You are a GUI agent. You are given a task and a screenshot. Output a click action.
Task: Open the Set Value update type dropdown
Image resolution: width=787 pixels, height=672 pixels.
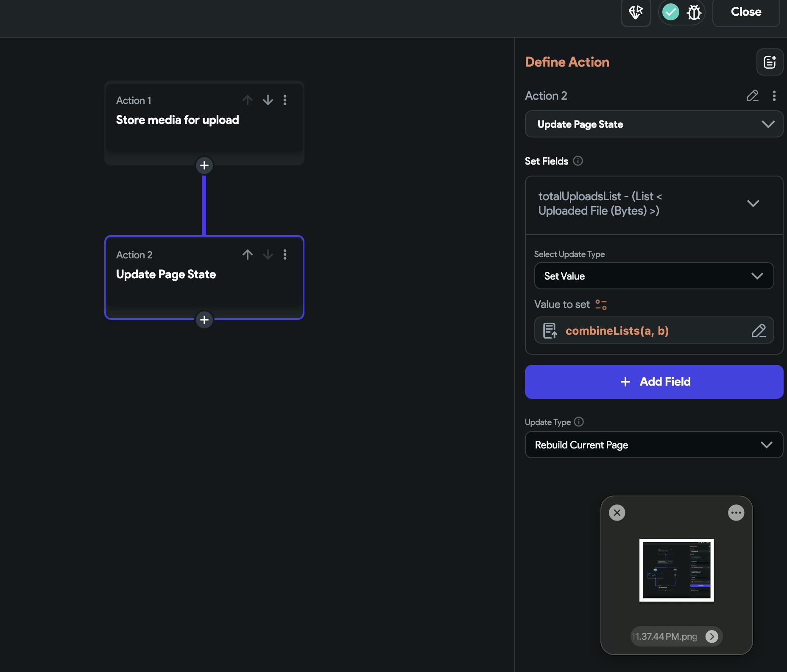click(653, 276)
